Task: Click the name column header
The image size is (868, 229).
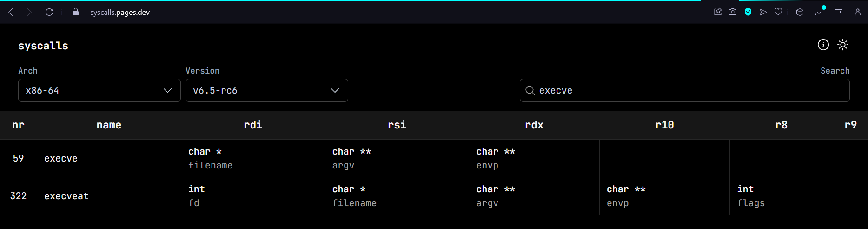Action: coord(109,125)
